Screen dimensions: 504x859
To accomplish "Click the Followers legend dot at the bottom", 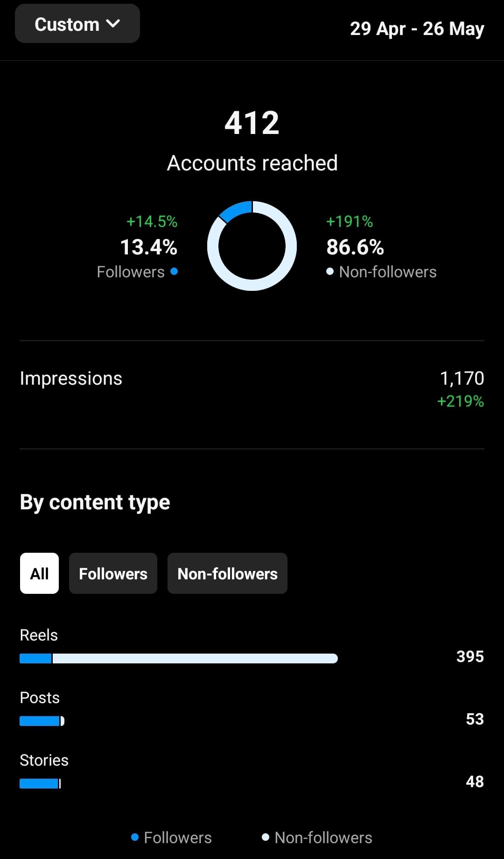I will tap(135, 837).
